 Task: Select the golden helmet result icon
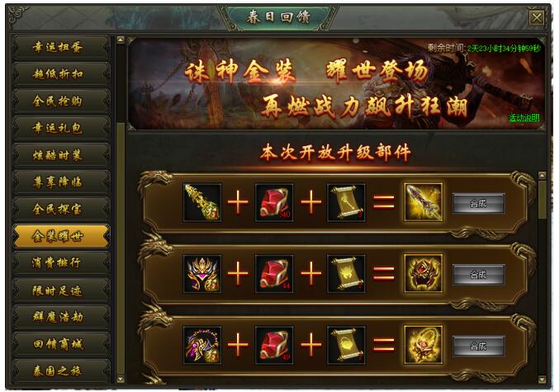pyautogui.click(x=424, y=274)
